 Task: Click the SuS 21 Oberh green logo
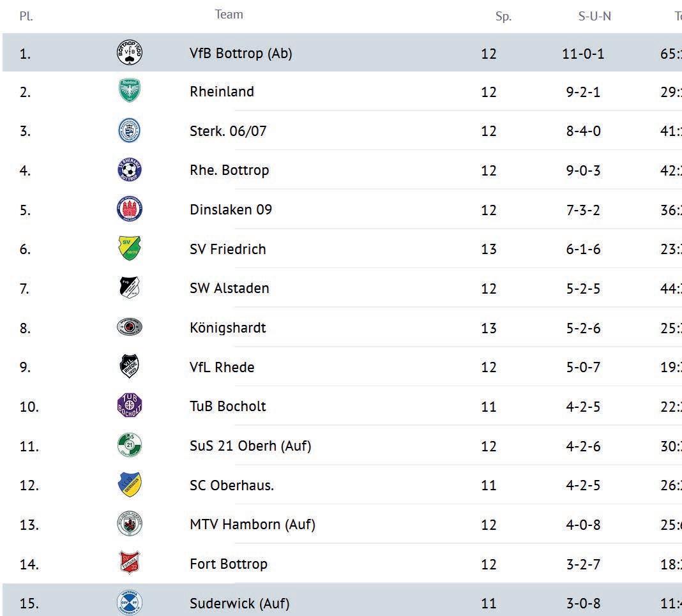click(x=130, y=446)
